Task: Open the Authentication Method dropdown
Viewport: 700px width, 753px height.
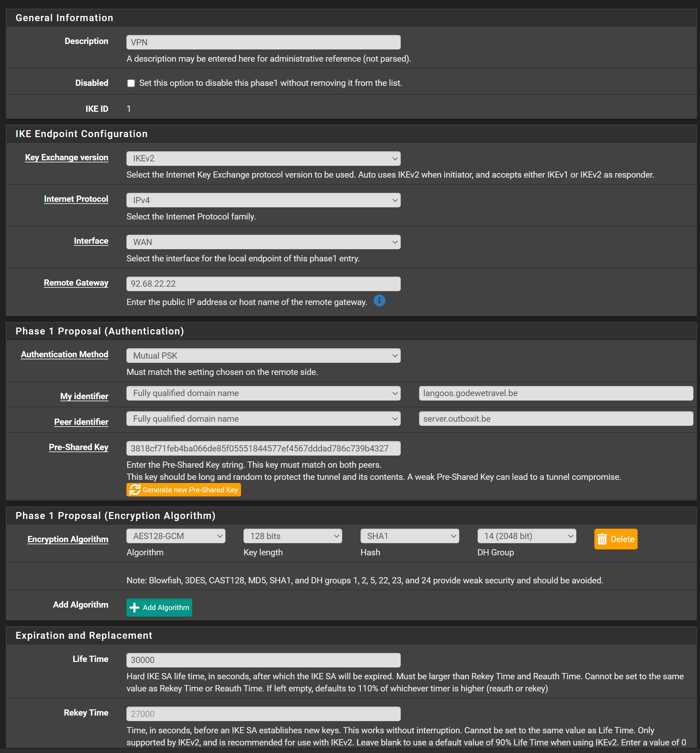Action: pos(263,356)
